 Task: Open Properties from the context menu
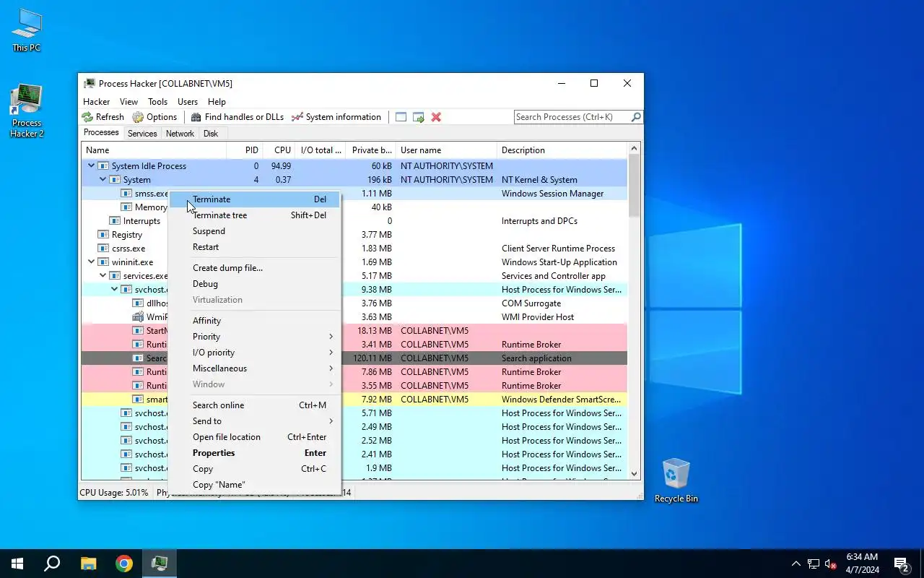pos(254,453)
